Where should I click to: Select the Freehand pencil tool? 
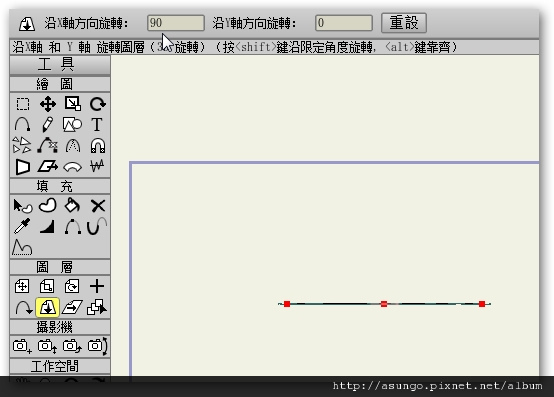[x=48, y=125]
